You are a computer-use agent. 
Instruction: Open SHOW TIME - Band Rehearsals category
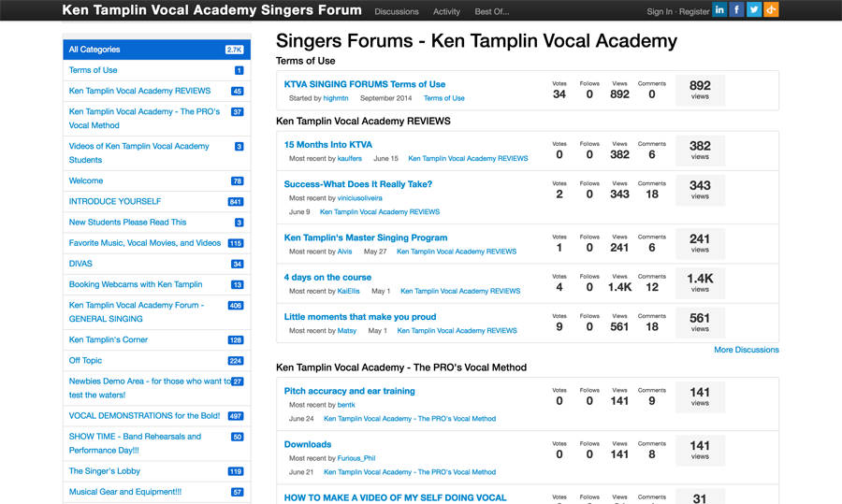tap(135, 443)
